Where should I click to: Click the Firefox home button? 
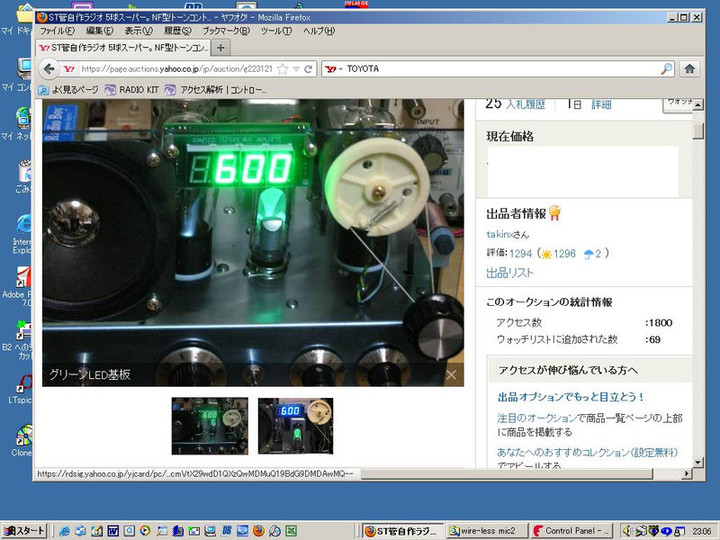click(688, 69)
